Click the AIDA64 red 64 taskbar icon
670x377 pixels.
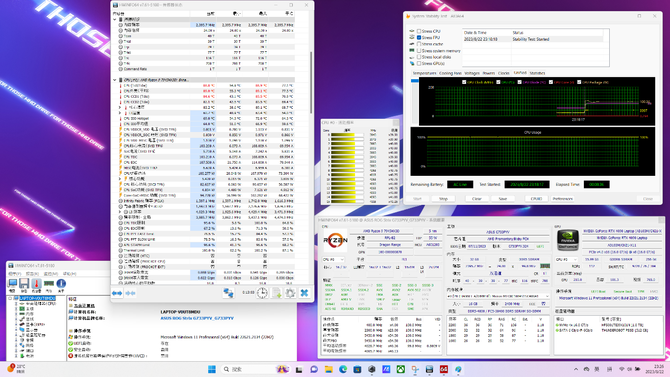point(444,369)
